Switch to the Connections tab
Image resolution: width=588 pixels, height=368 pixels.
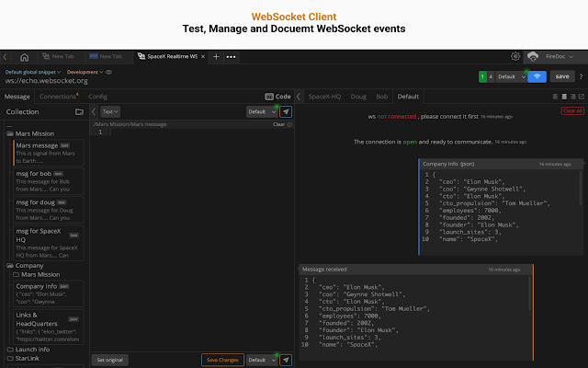coord(58,96)
